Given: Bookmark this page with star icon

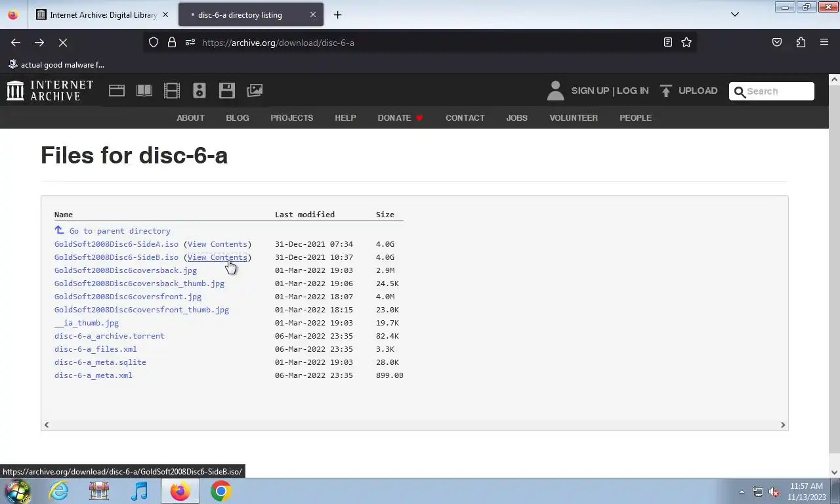Looking at the screenshot, I should (x=686, y=42).
